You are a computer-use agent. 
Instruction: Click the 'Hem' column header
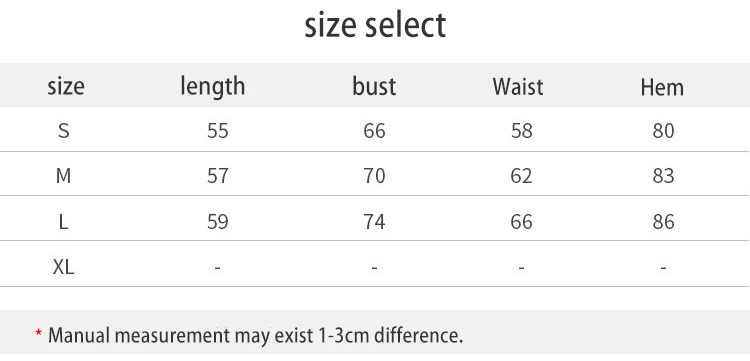click(x=662, y=88)
